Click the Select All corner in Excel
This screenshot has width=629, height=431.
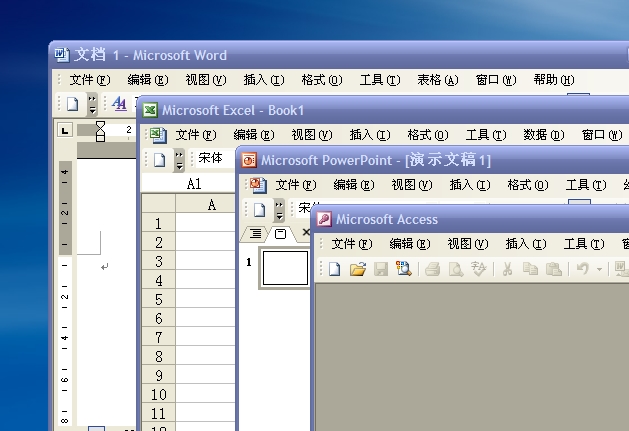click(158, 204)
